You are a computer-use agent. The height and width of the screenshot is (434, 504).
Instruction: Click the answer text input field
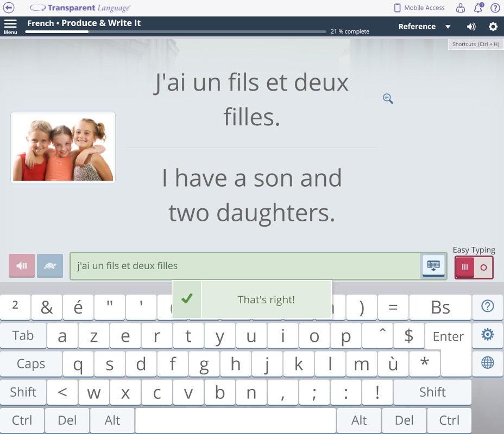[x=244, y=266]
